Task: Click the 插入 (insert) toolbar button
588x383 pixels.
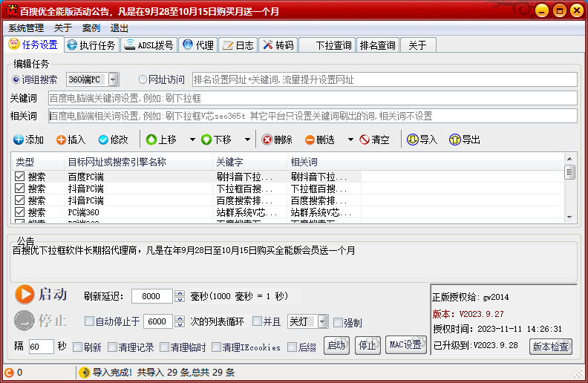Action: point(71,140)
